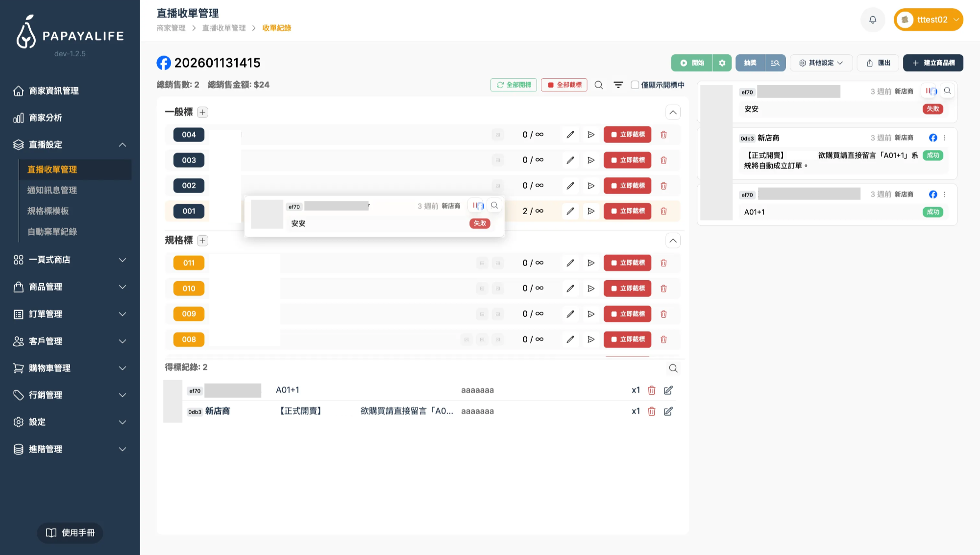Click 全部截標 toggle button
Image resolution: width=980 pixels, height=555 pixels.
(564, 85)
